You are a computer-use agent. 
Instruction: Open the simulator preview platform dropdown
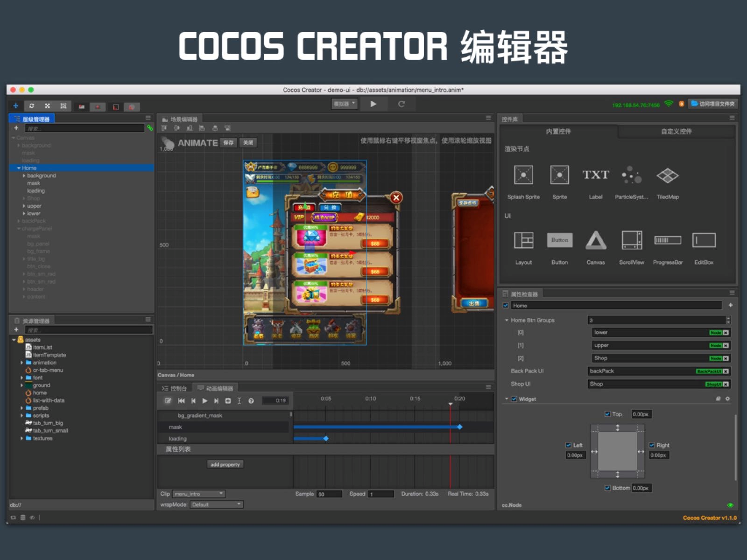coord(345,104)
